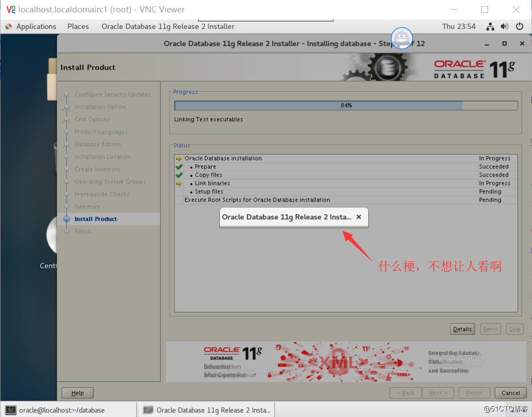
Task: Click the Applications foot logo icon
Action: [x=9, y=27]
